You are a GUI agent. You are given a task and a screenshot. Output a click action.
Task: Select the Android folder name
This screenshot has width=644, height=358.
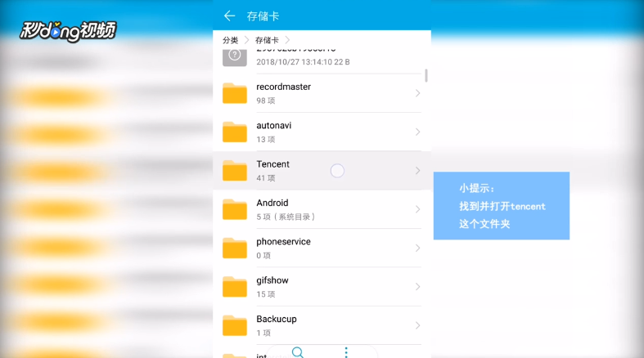(x=272, y=203)
